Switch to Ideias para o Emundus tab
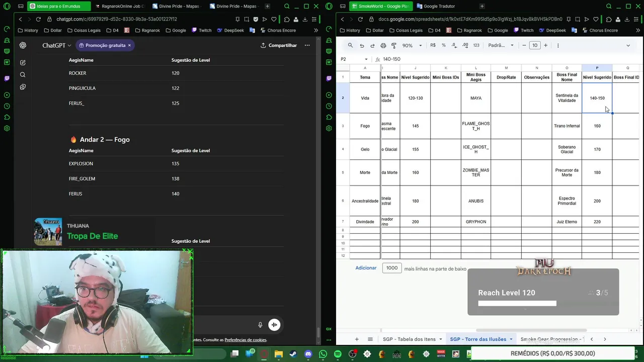Image resolution: width=644 pixels, height=362 pixels. (59, 6)
